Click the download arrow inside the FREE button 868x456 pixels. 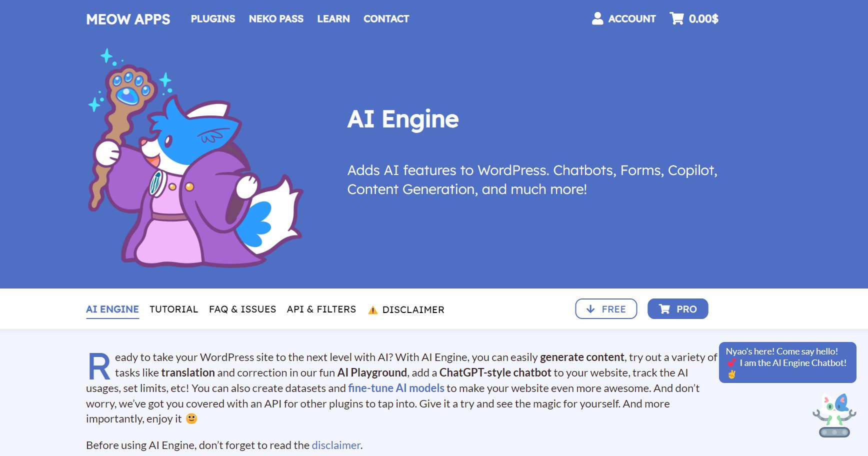point(591,309)
